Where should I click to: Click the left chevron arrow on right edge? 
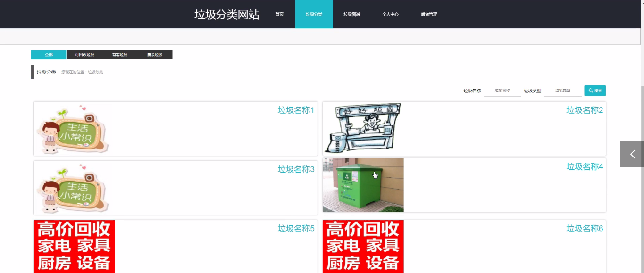click(x=632, y=154)
